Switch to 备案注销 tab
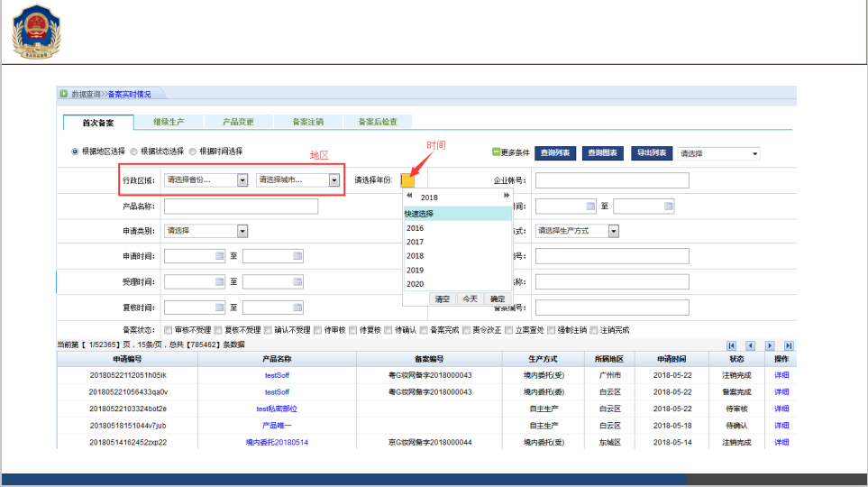Screen dimensions: 868x487 [x=307, y=122]
